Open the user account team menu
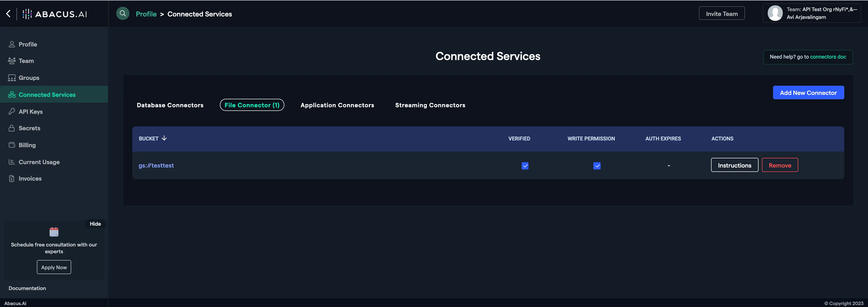This screenshot has width=868, height=307. [812, 13]
